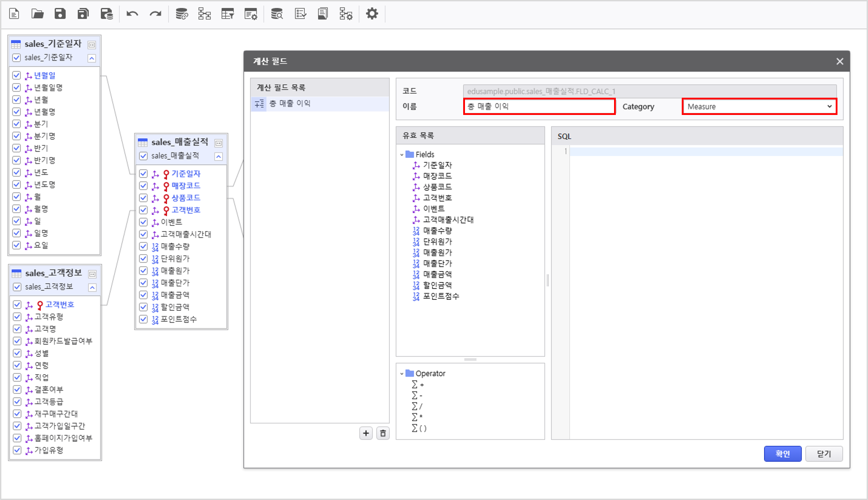Click the Undo arrow icon

pos(132,14)
